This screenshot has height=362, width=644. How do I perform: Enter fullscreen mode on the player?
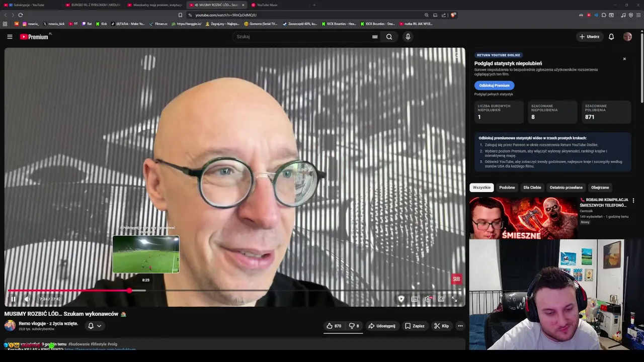454,299
